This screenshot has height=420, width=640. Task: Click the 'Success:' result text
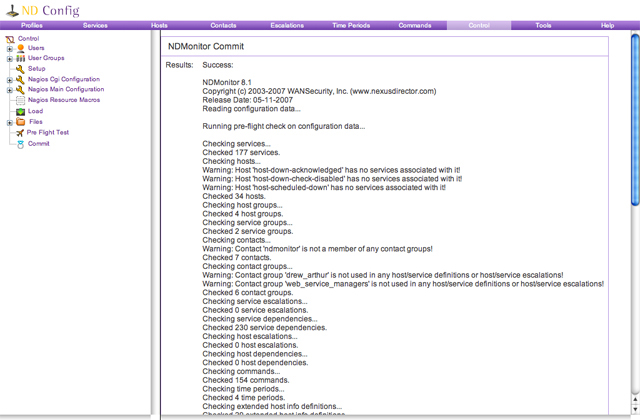tap(218, 65)
